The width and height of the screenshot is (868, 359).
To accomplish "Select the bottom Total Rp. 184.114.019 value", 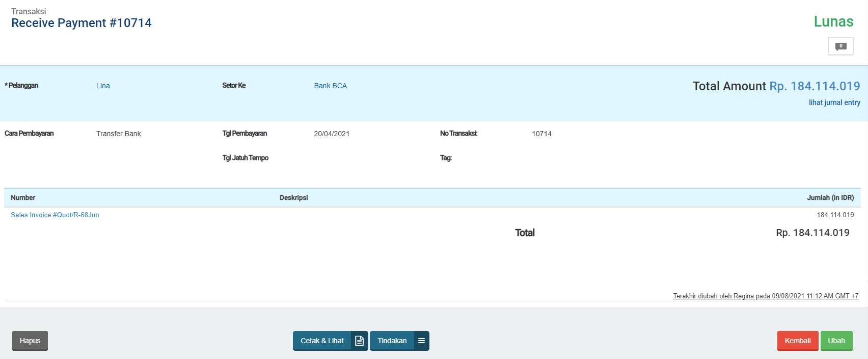I will point(812,233).
